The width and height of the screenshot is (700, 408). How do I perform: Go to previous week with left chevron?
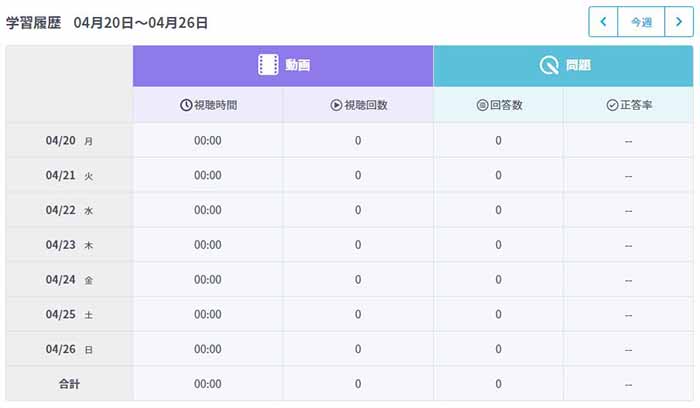603,21
